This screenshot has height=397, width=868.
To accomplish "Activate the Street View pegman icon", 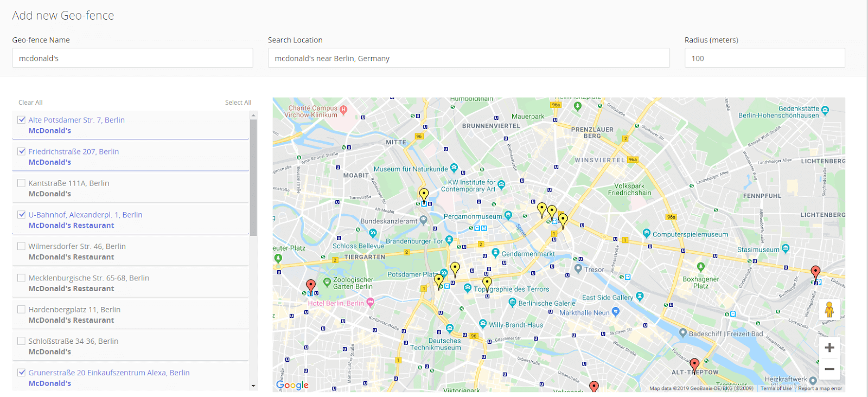I will (829, 310).
